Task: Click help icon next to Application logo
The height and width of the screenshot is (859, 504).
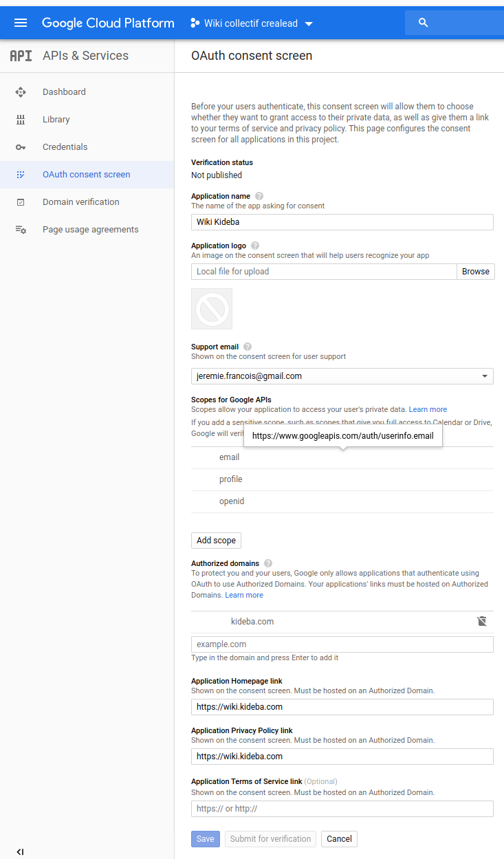Action: pyautogui.click(x=255, y=246)
